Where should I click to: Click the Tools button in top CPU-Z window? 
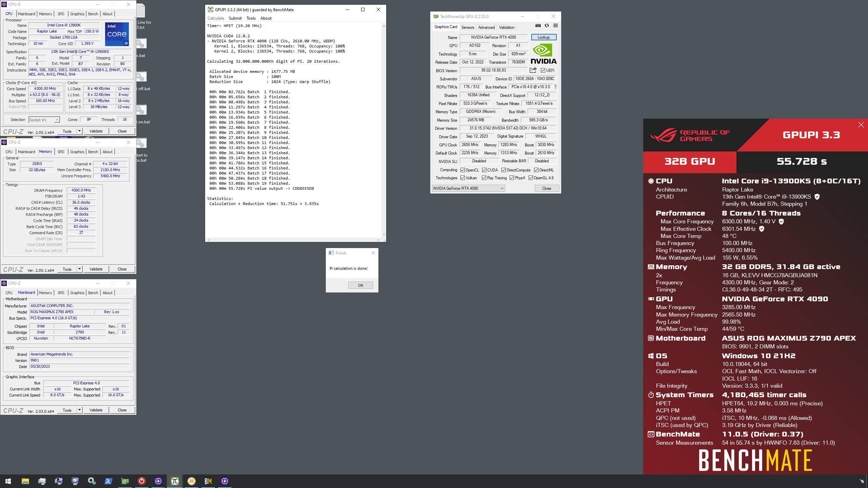(67, 131)
